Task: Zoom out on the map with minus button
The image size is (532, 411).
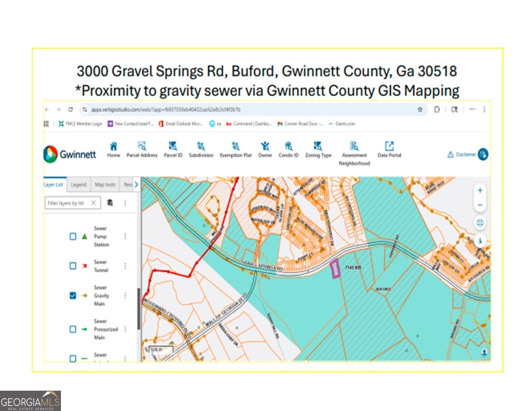Action: [x=480, y=205]
